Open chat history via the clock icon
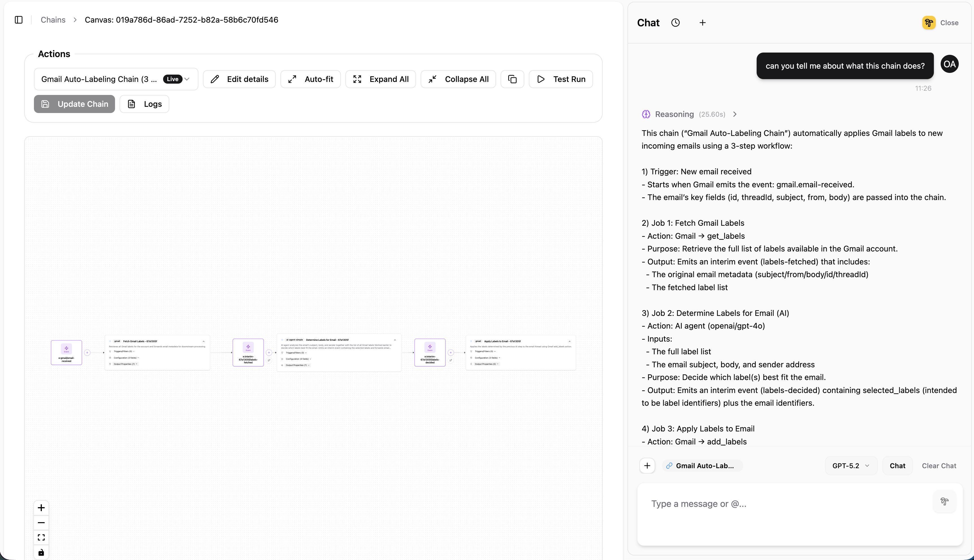 click(x=676, y=22)
